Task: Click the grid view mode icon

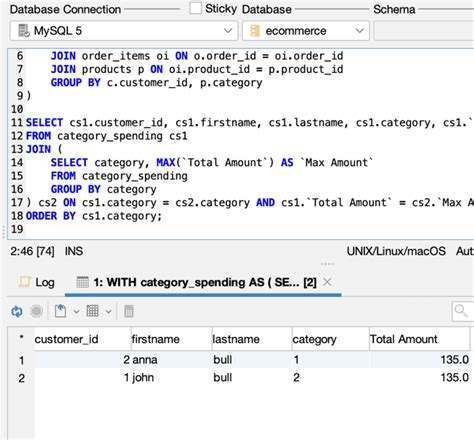Action: pyautogui.click(x=92, y=311)
